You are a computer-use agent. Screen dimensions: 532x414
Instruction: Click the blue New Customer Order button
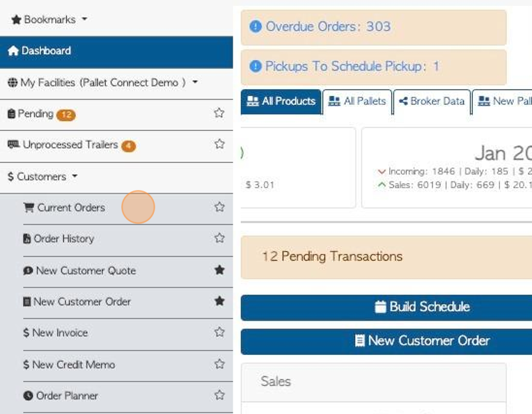coord(386,341)
